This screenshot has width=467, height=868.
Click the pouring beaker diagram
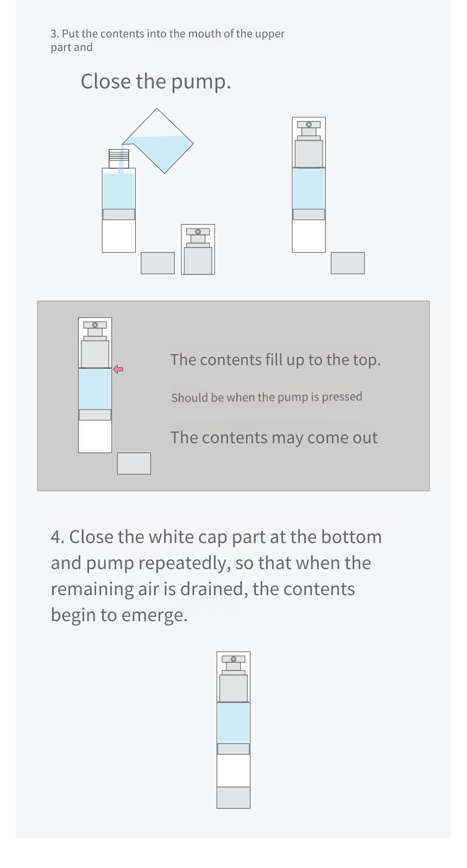157,141
